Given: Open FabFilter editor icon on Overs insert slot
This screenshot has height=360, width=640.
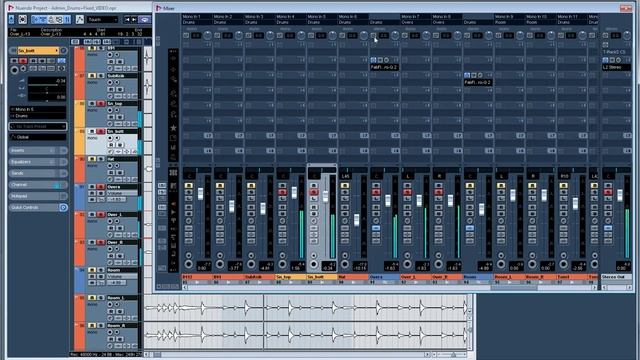Looking at the screenshot, I should (x=387, y=60).
